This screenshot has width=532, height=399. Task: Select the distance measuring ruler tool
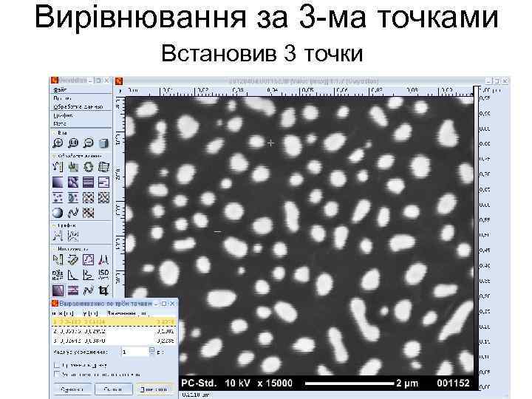coord(73,259)
